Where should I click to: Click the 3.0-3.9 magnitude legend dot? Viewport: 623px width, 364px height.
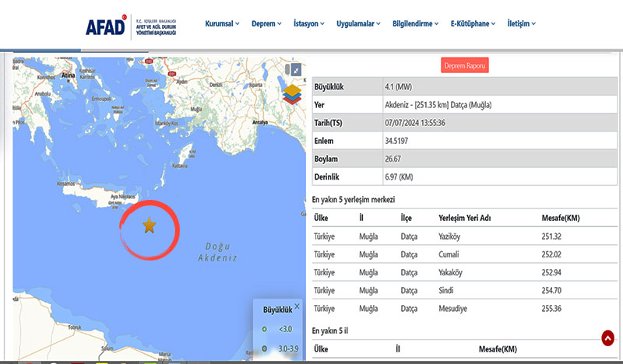[x=264, y=348]
